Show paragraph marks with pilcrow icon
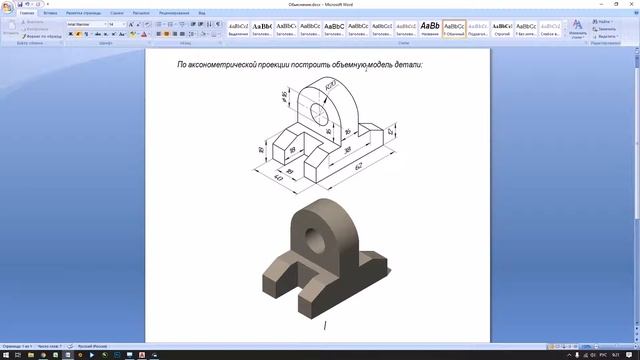The image size is (640, 360). [218, 24]
